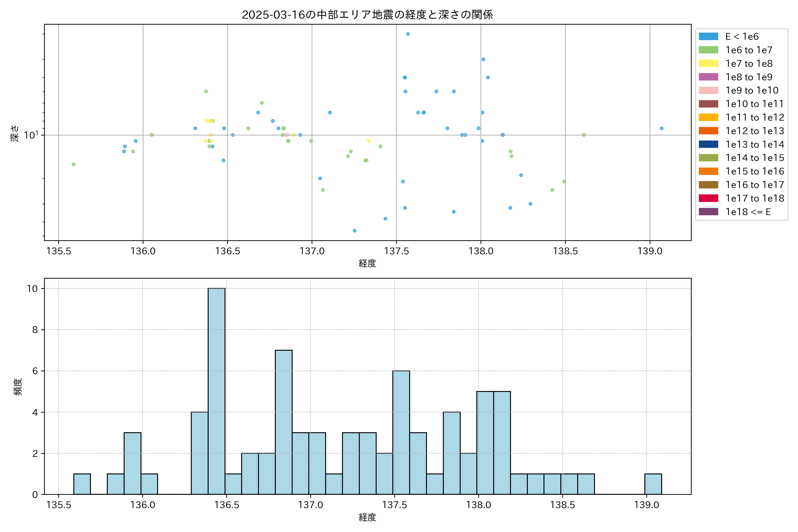The image size is (798, 532).
Task: Click the purple 1e8 to 1e9 legend swatch
Action: coord(708,77)
